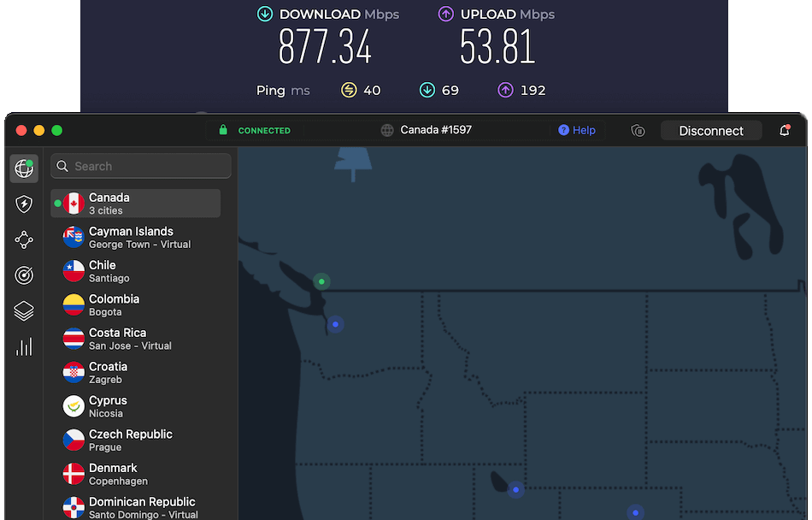The height and width of the screenshot is (520, 812).
Task: Click the Canada #1597 server name
Action: [436, 130]
